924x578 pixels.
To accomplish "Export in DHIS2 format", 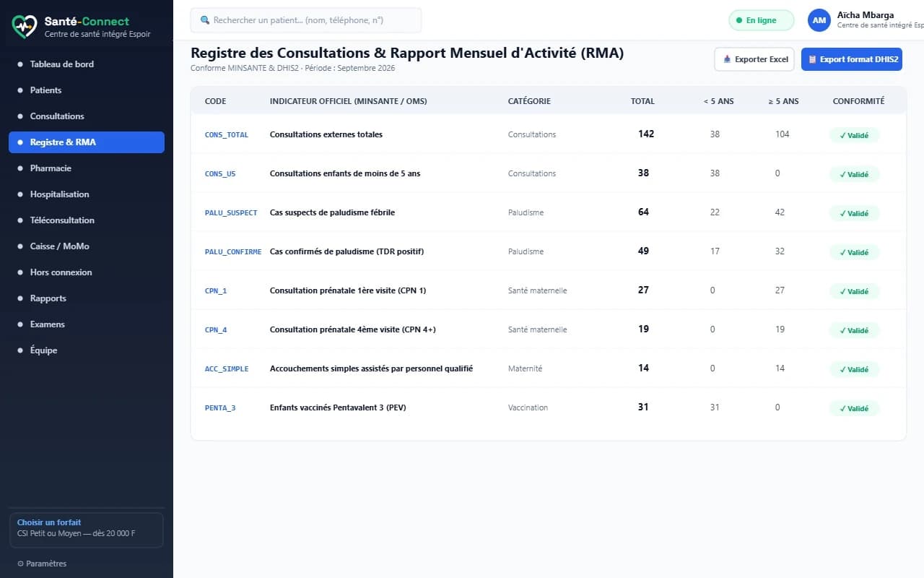I will click(x=852, y=59).
